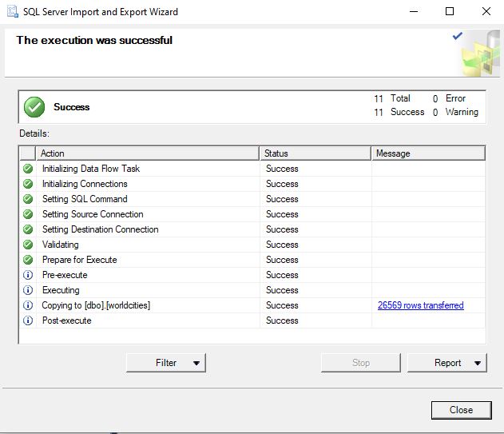Click the green check icon beside Initializing Data Flow Task
This screenshot has height=434, width=504.
[28, 169]
